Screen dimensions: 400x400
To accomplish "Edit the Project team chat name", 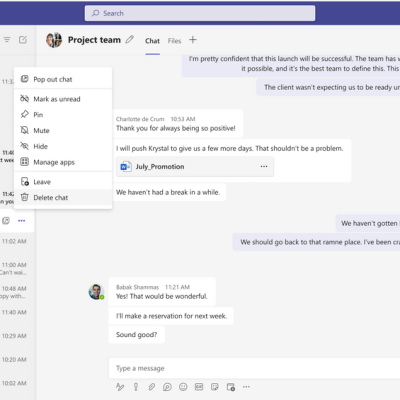I will (x=129, y=40).
